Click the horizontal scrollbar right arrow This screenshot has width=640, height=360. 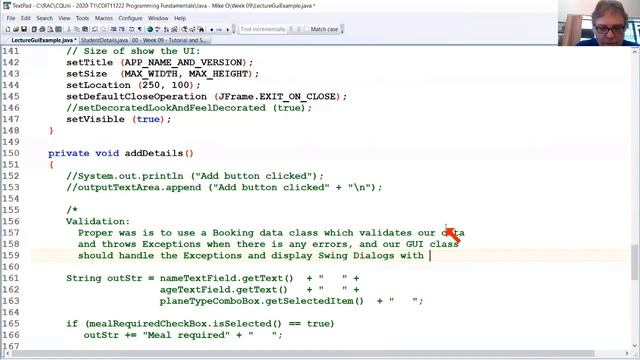click(627, 353)
